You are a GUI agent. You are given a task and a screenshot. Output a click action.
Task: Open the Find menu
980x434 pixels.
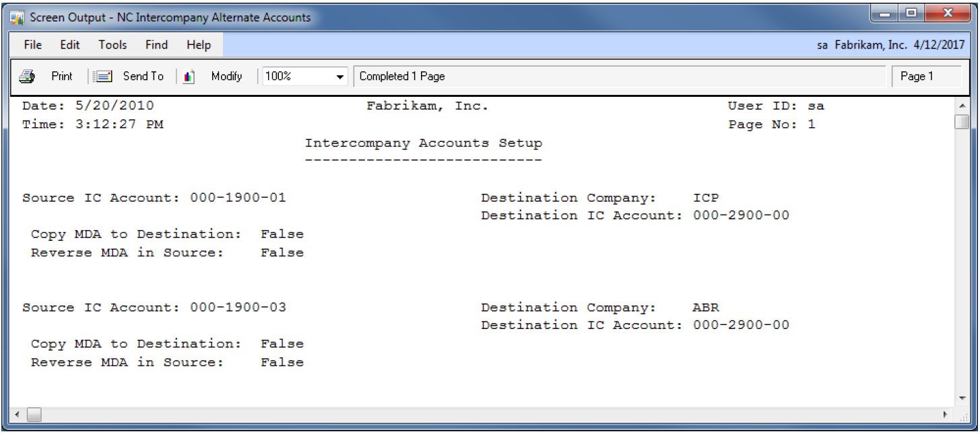(156, 45)
